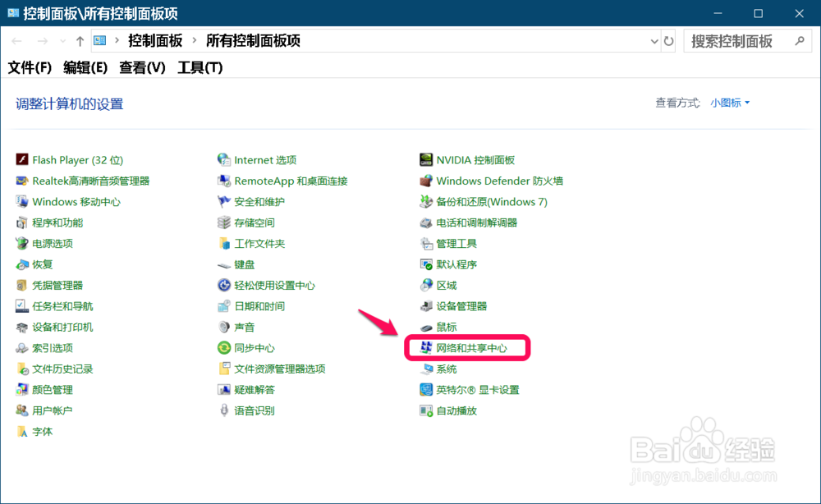The height and width of the screenshot is (504, 821).
Task: Open 设备和打印机 printer icon
Action: [22, 327]
